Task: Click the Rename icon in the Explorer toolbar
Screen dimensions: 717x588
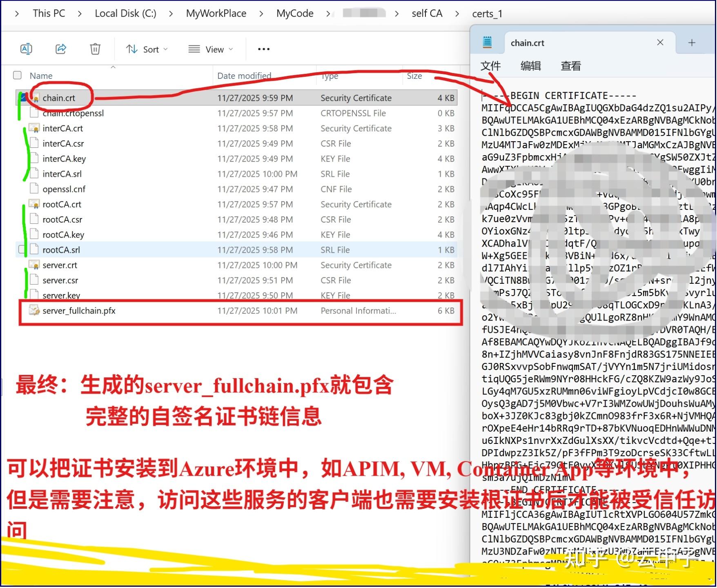Action: pos(26,49)
